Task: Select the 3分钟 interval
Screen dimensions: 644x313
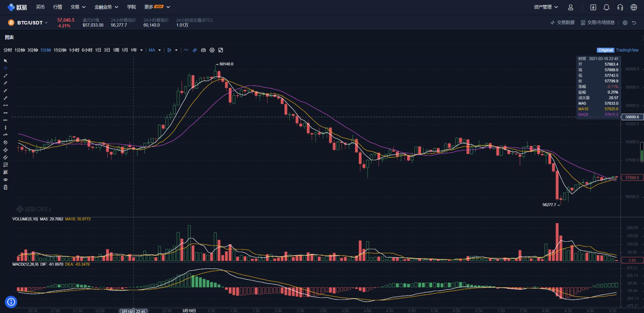Action: [x=33, y=50]
